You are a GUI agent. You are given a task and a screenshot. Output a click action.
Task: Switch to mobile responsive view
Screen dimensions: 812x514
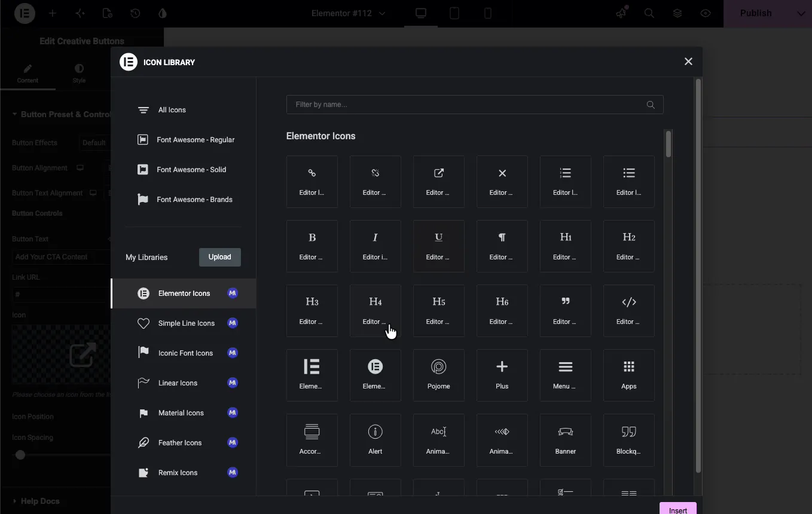[488, 13]
